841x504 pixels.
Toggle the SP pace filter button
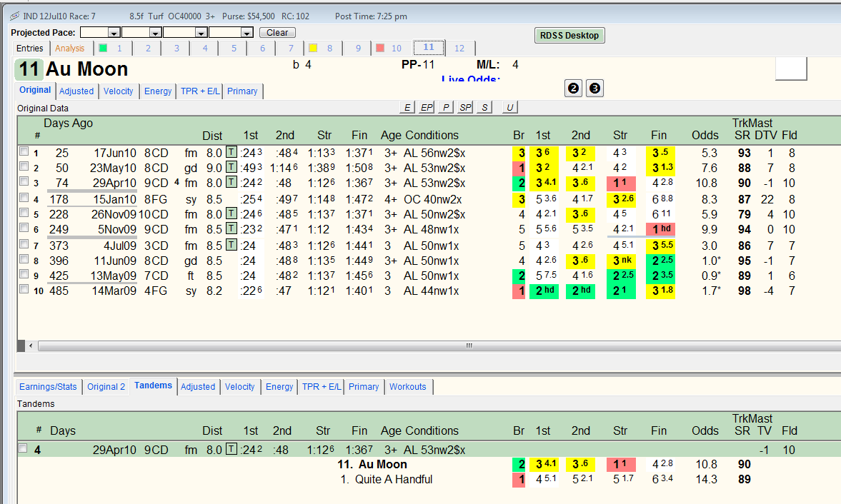[465, 107]
